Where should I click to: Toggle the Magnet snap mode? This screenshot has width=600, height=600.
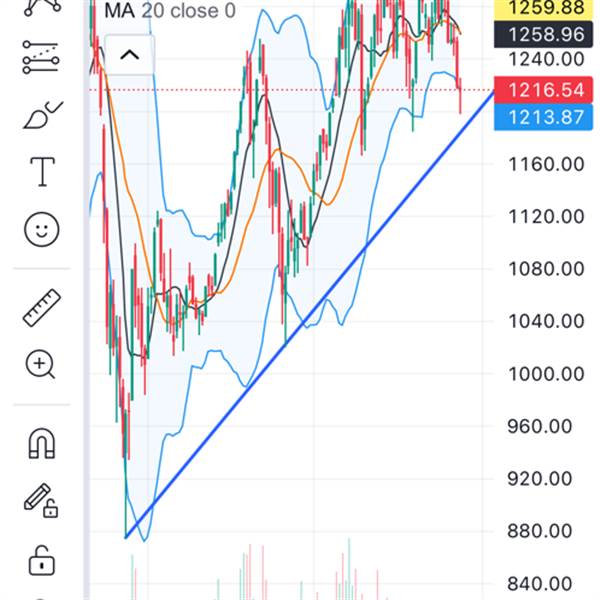point(42,443)
